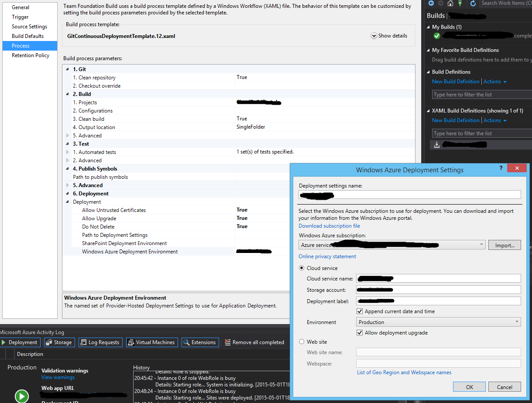Open the Source Settings tab
The width and height of the screenshot is (532, 403).
click(30, 27)
